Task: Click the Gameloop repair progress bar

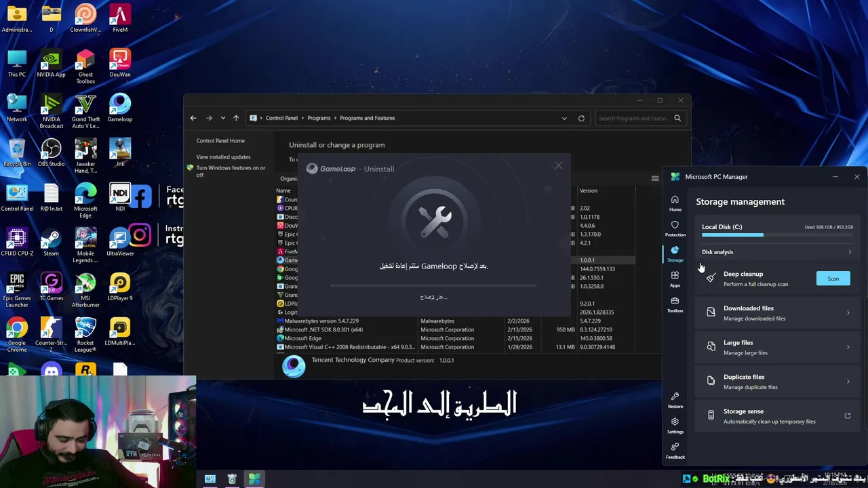Action: click(433, 285)
